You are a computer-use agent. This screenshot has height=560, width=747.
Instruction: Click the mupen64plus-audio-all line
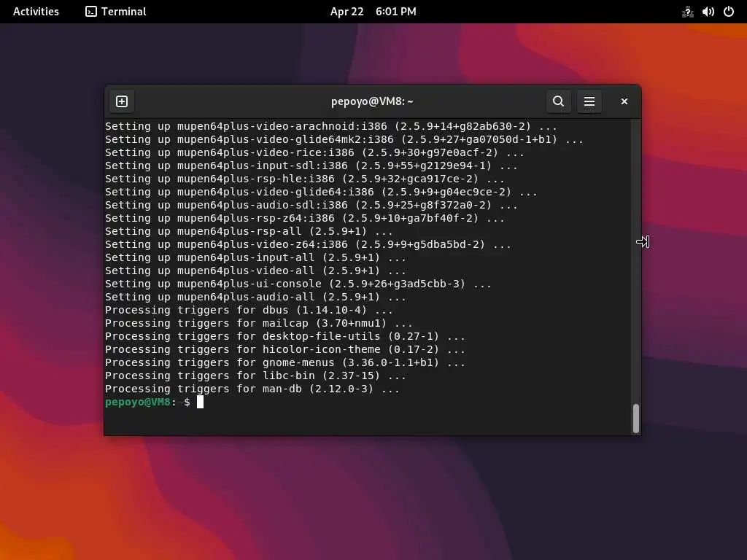256,297
